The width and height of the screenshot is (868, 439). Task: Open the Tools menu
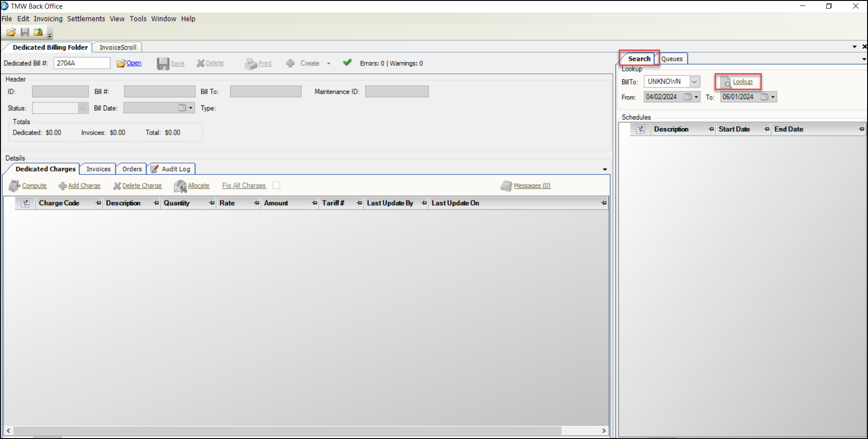tap(138, 19)
